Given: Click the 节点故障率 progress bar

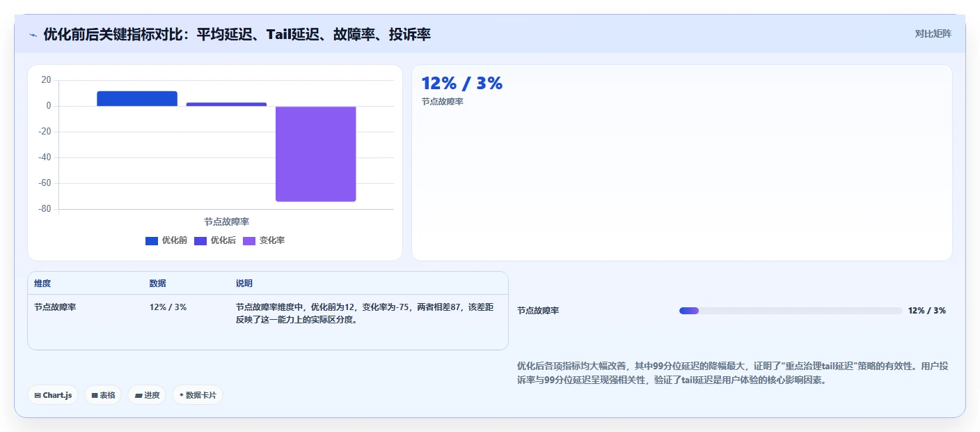Looking at the screenshot, I should pos(791,311).
